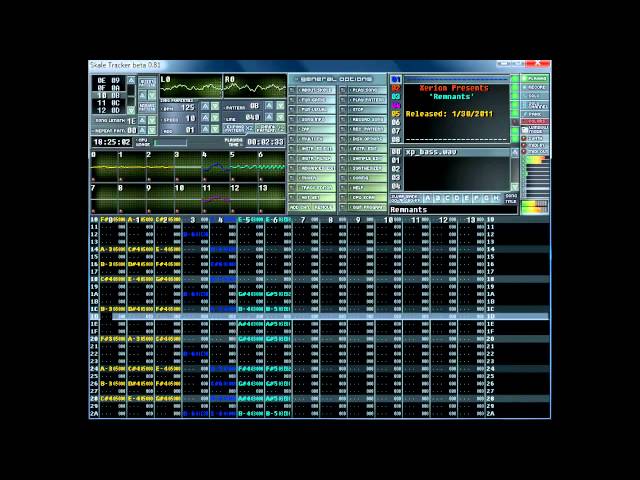
Task: Increase Song Length with up arrow
Action: click(142, 120)
